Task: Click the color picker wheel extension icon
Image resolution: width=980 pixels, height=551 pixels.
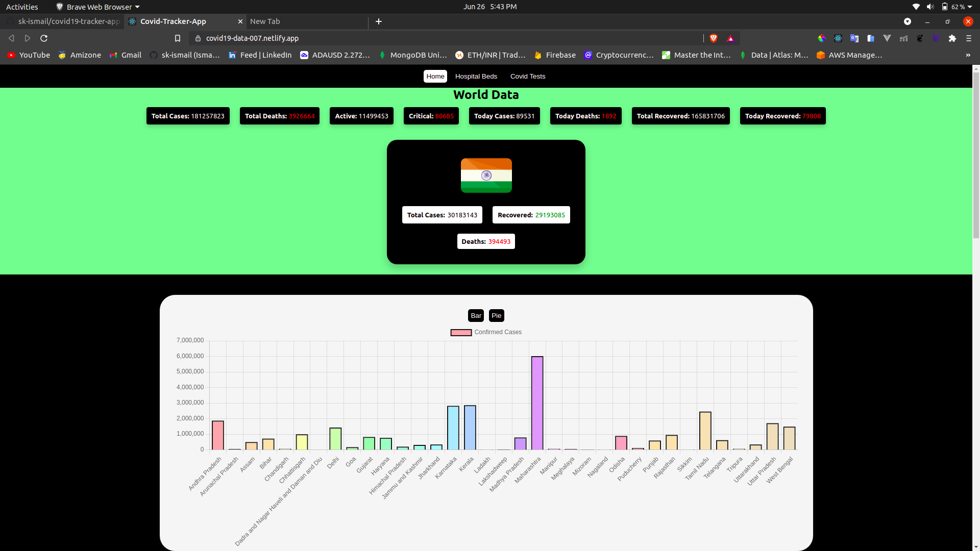Action: tap(822, 38)
